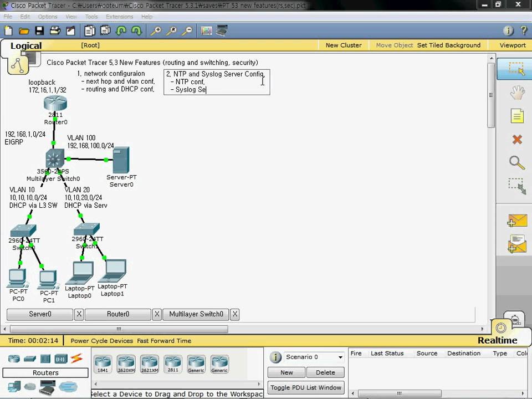Open the Viewport option

point(512,45)
